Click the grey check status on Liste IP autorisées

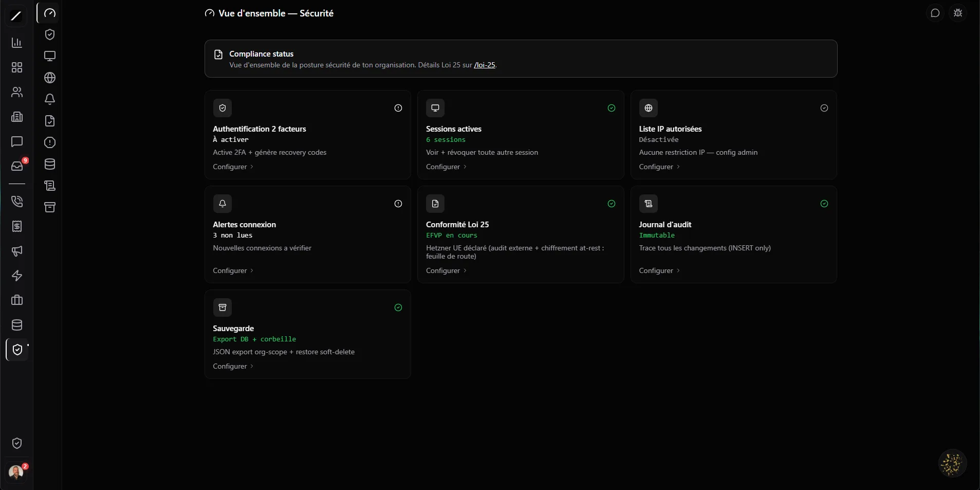824,108
